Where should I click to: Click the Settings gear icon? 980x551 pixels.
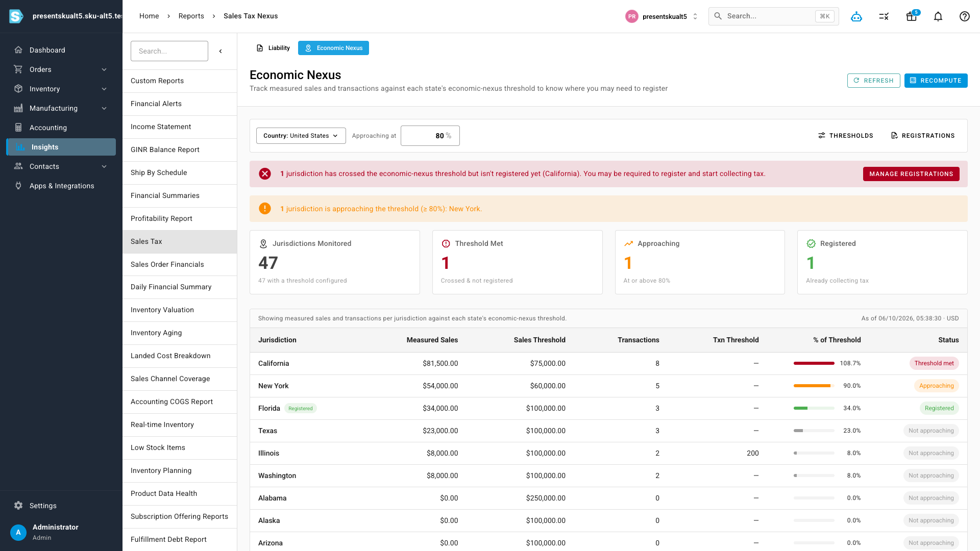(18, 506)
